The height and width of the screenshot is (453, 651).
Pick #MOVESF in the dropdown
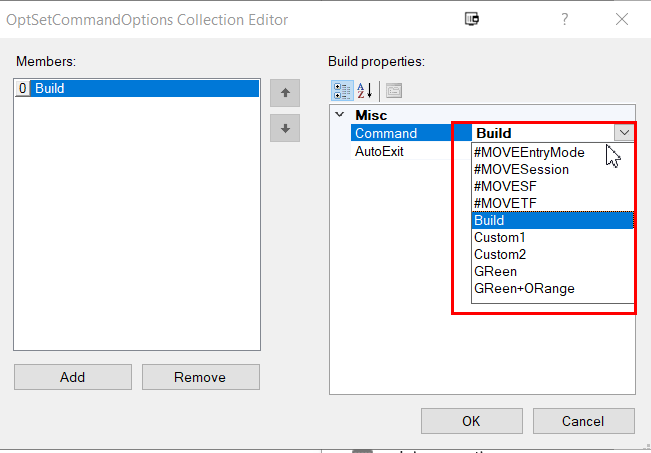505,186
